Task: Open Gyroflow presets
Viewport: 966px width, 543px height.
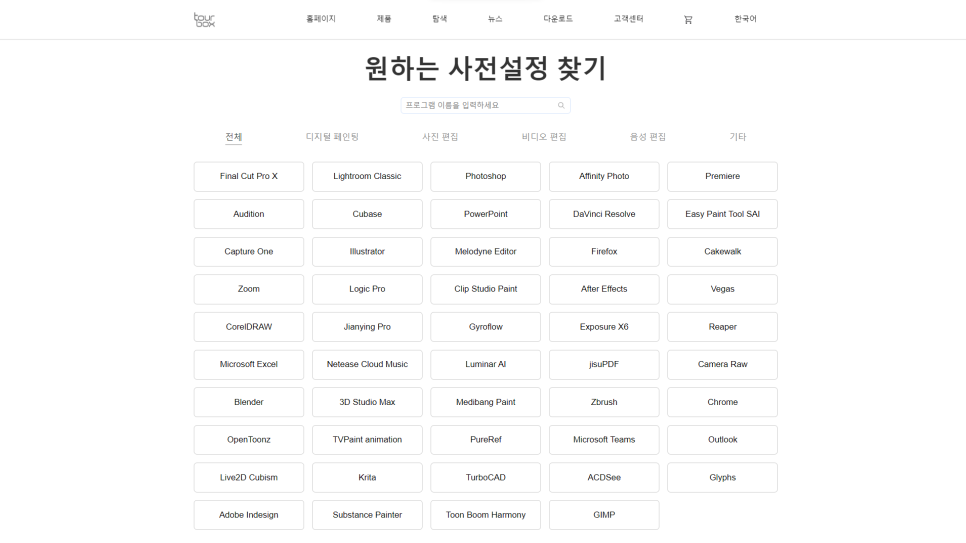Action: [485, 327]
